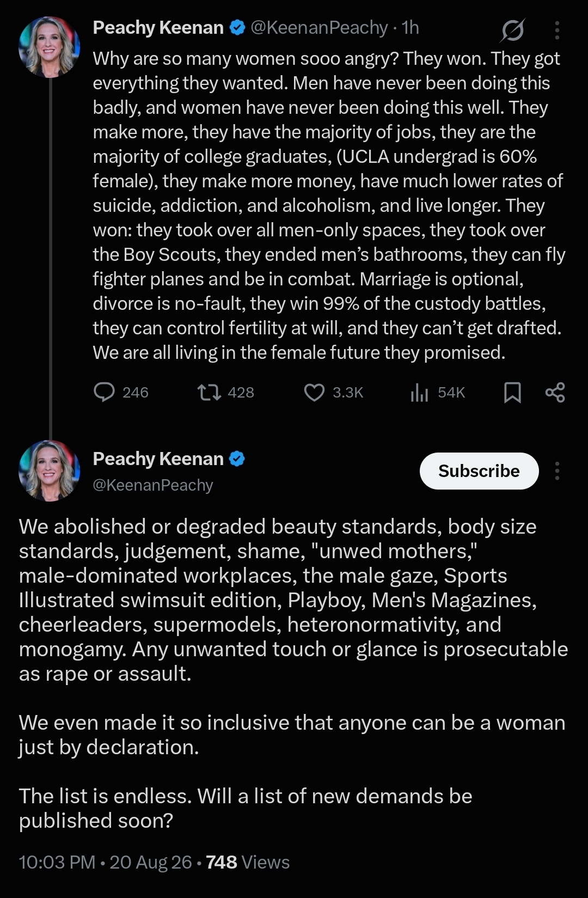Open three-dot menu beside Subscribe button
The height and width of the screenshot is (898, 588).
click(557, 471)
